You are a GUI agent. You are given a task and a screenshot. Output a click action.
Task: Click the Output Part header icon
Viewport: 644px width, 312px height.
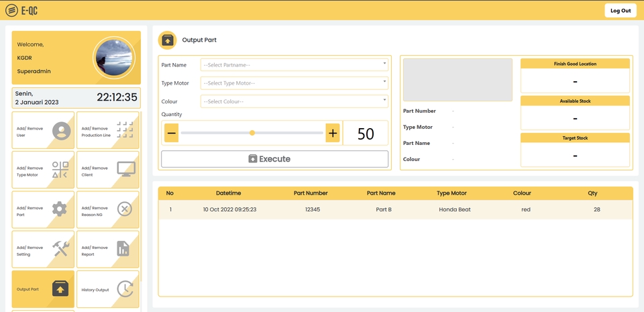pos(167,40)
